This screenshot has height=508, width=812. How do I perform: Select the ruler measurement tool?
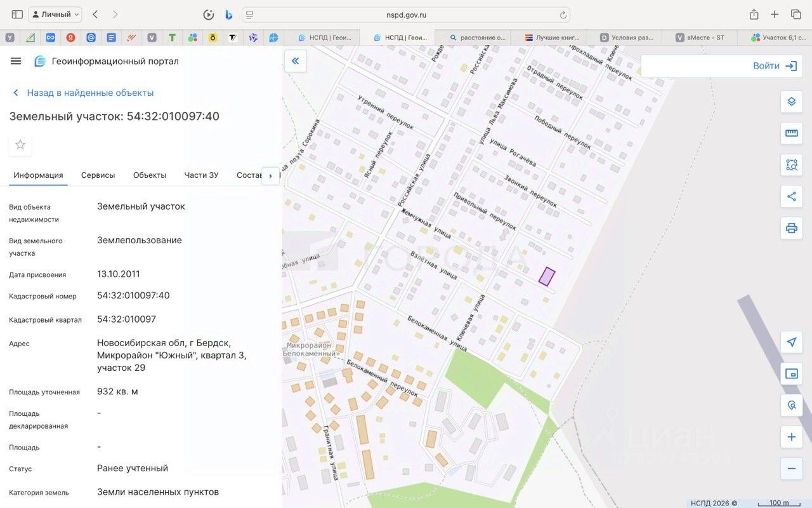coord(791,133)
